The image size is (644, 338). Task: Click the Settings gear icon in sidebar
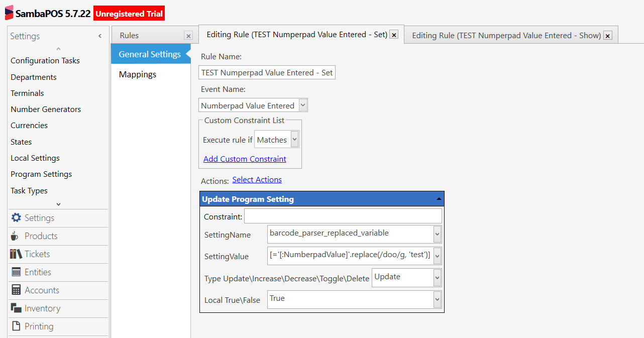(x=16, y=218)
